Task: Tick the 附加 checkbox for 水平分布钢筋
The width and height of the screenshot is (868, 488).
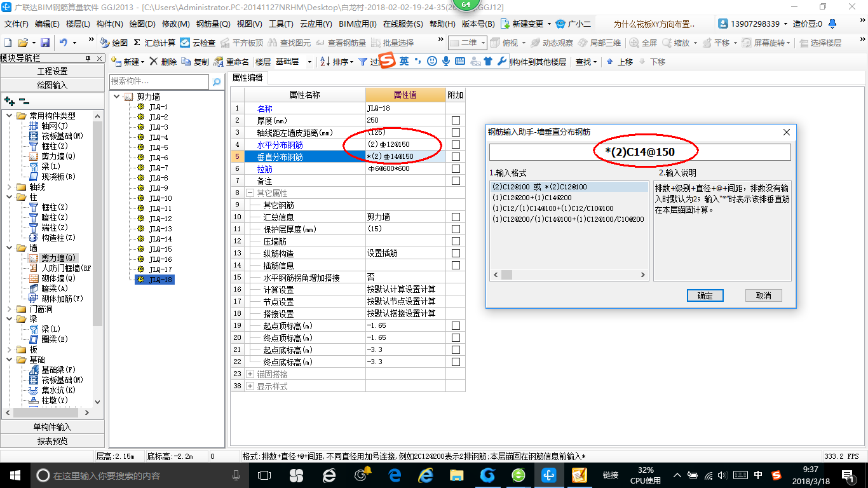Action: [456, 144]
